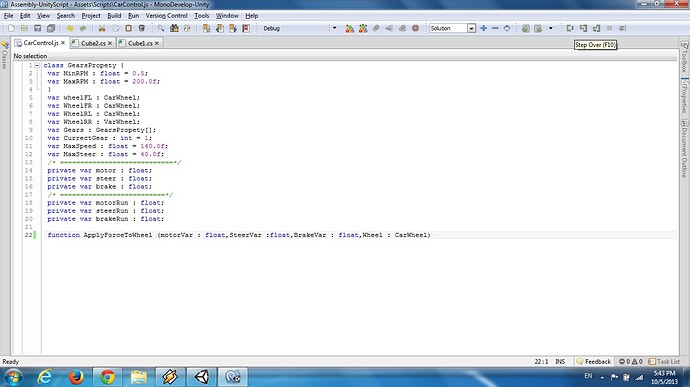The image size is (690, 387).
Task: Click the Save file toolbar icon
Action: point(37,28)
